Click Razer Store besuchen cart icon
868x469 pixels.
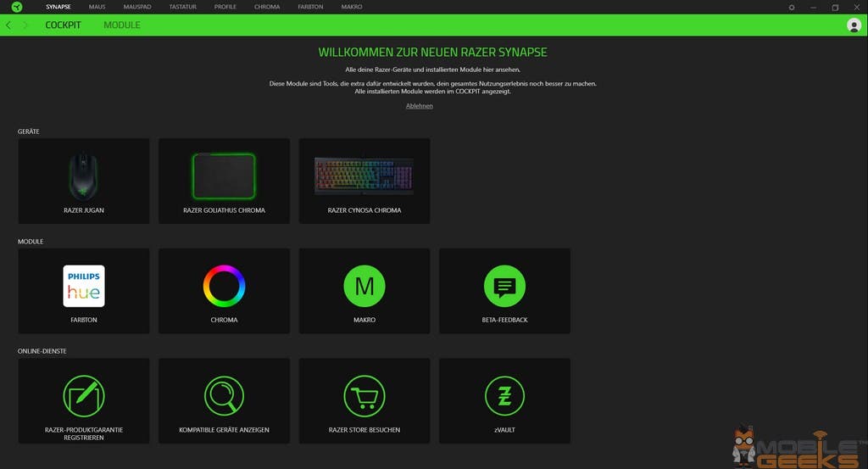pos(364,396)
